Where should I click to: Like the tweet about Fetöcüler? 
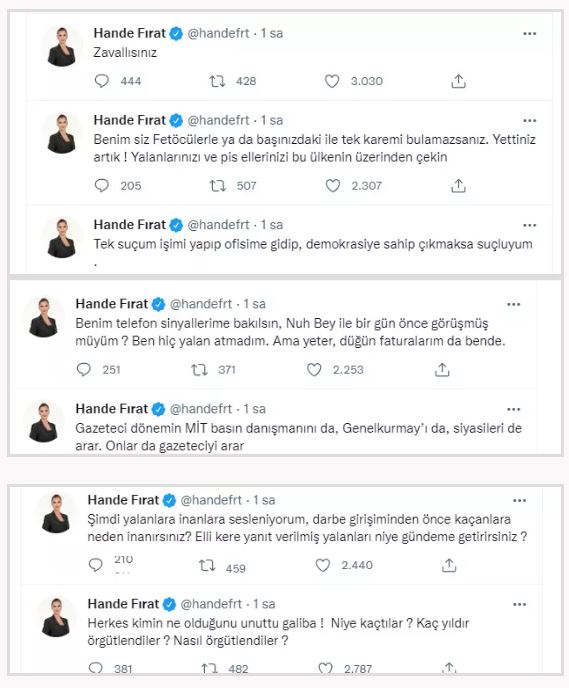tap(333, 186)
